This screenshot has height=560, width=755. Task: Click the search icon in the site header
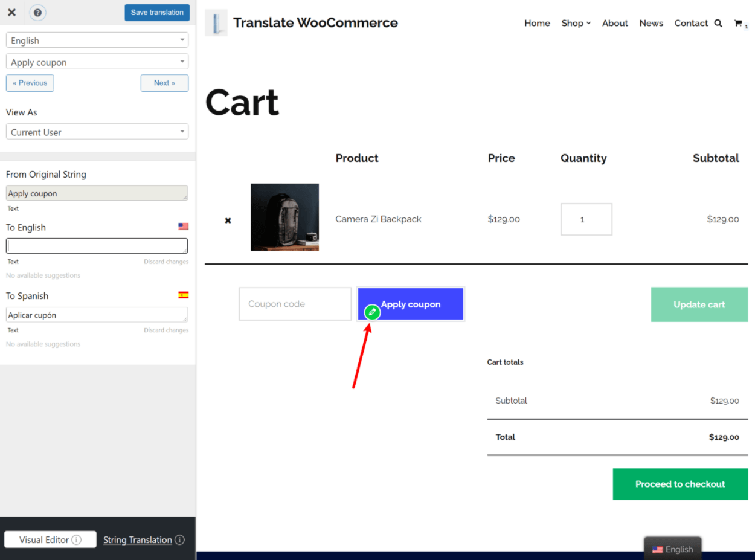(718, 23)
